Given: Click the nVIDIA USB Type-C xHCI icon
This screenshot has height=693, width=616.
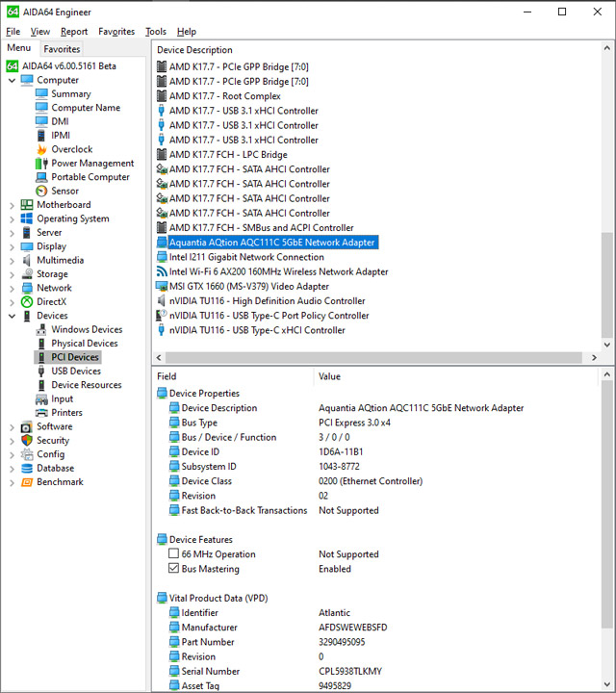Looking at the screenshot, I should (x=162, y=330).
